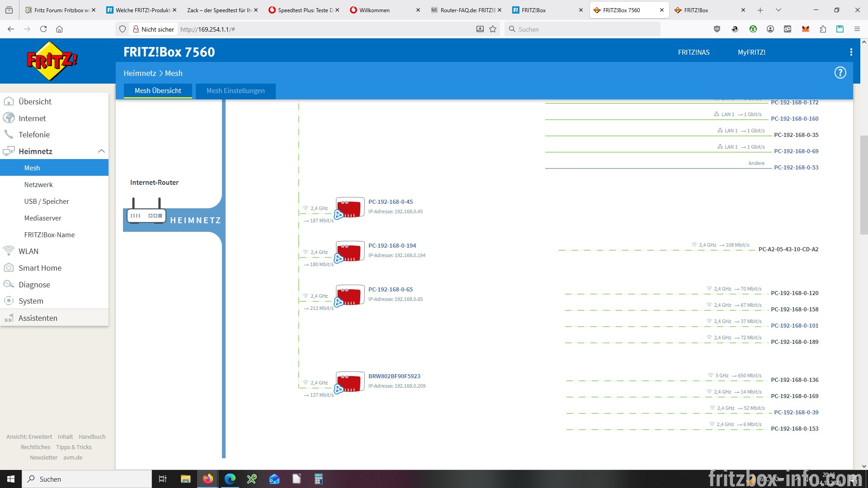Click the repeater icon for PC-192-168-0-65
Viewport: 868px width, 488px height.
click(350, 295)
